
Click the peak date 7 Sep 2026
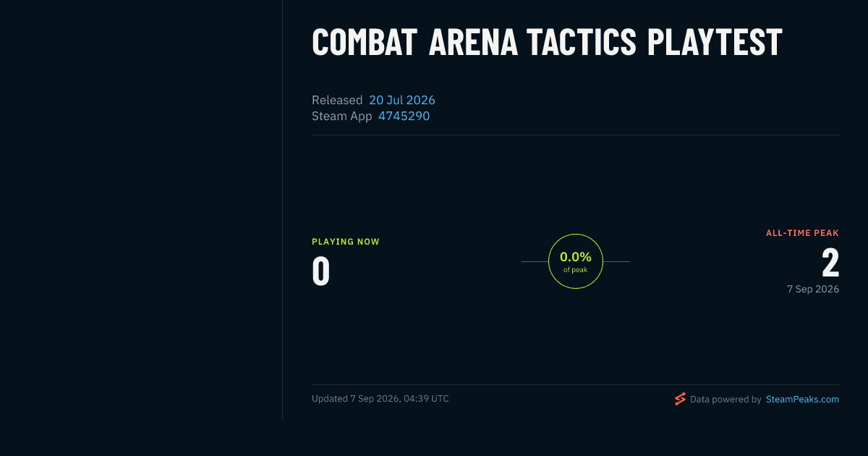813,289
